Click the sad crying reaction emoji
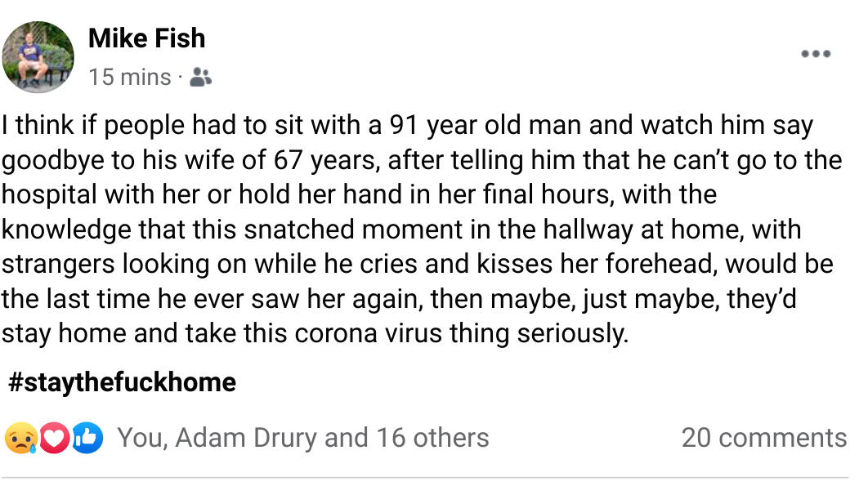Screen dimensions: 868x486 tap(21, 438)
